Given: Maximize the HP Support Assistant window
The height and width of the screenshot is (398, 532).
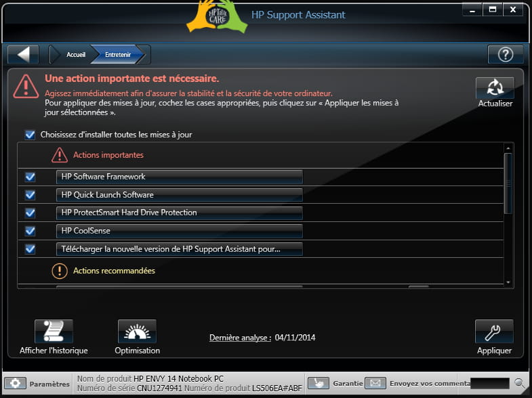Looking at the screenshot, I should coord(492,9).
